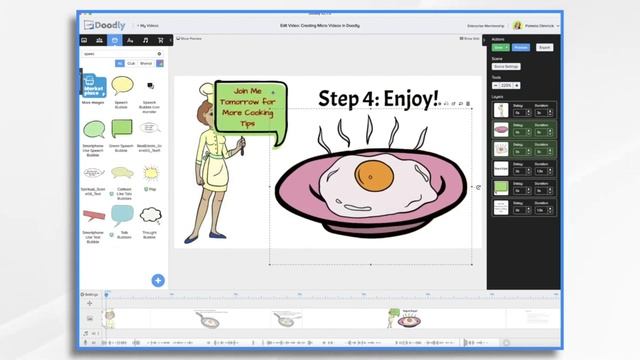This screenshot has width=640, height=360.
Task: Pick the yellow starburst Pop asset
Action: click(151, 173)
